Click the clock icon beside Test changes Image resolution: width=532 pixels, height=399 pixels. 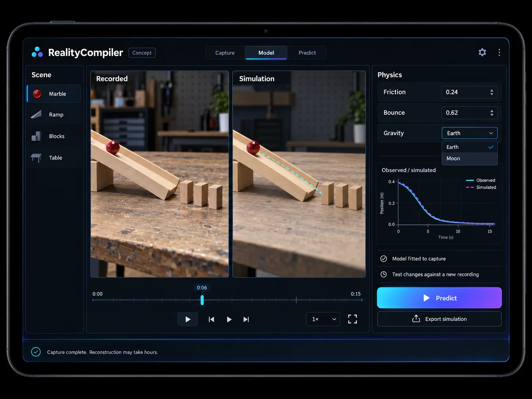(x=384, y=274)
